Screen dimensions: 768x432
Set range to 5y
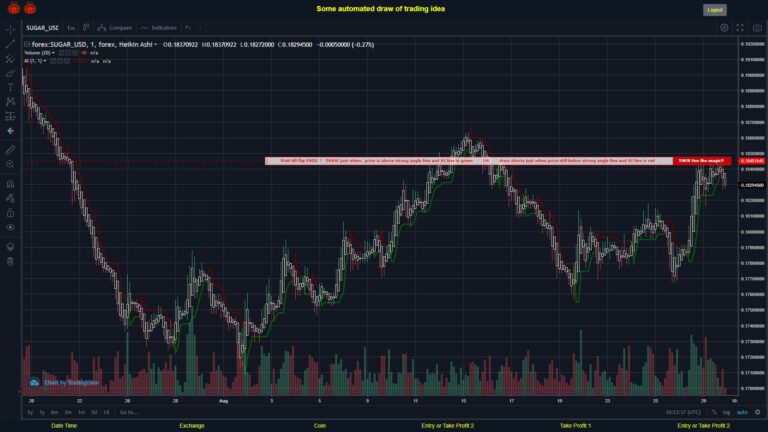click(x=30, y=412)
